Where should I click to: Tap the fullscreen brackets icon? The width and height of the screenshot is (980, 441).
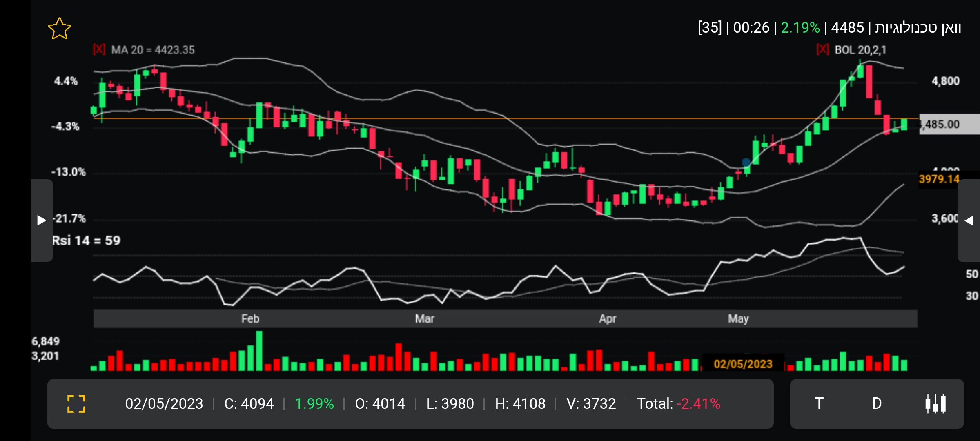tap(76, 404)
